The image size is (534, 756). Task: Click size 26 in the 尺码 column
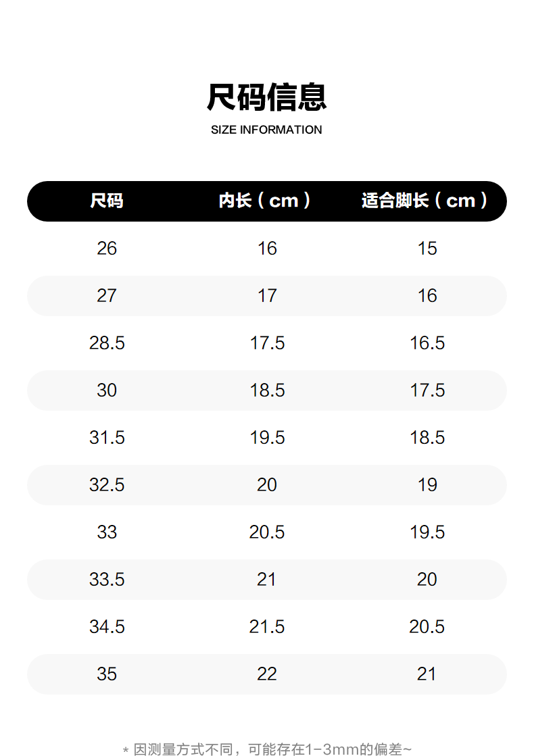pyautogui.click(x=107, y=249)
